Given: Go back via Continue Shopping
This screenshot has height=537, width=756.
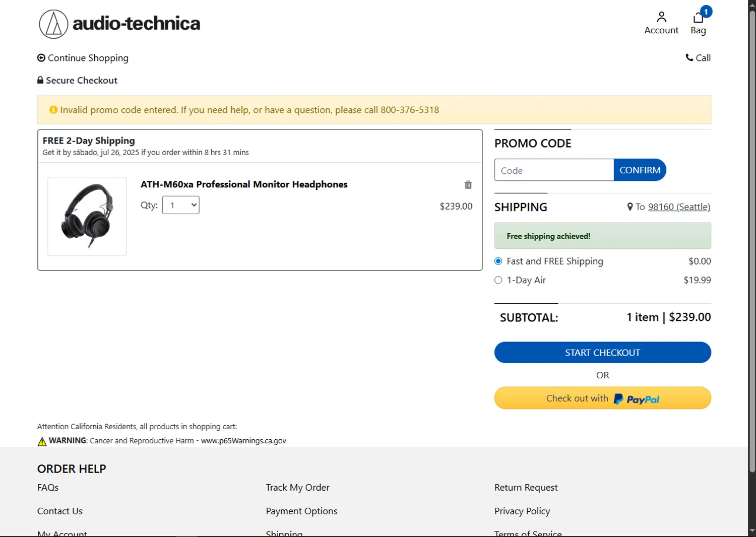Looking at the screenshot, I should [83, 58].
